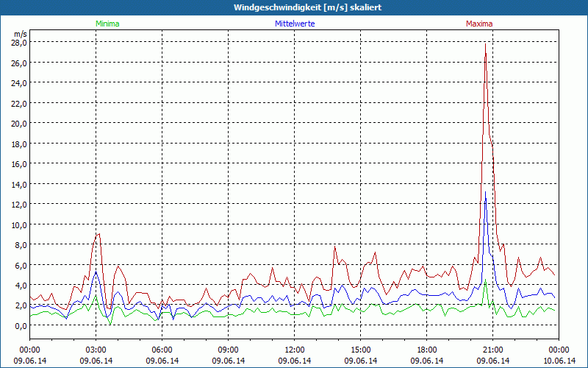Click the red Maxima legend label
This screenshot has height=368, width=588.
coord(479,24)
